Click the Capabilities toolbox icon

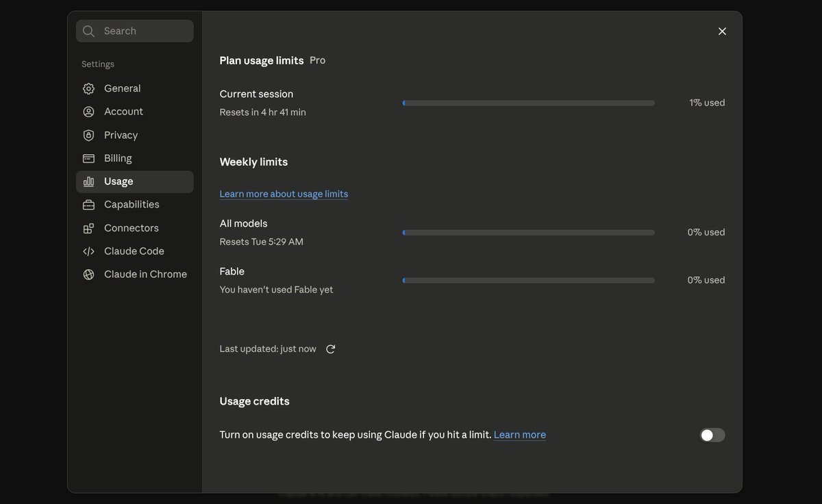click(88, 205)
